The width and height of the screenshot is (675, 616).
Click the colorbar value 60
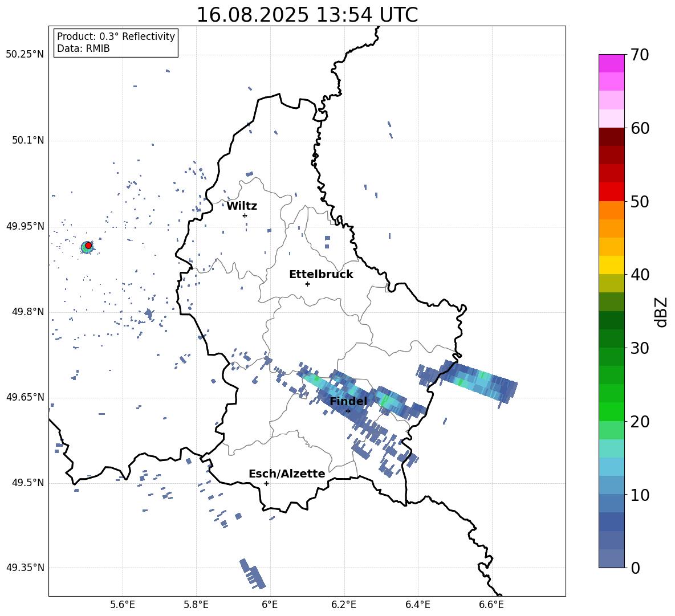point(640,128)
